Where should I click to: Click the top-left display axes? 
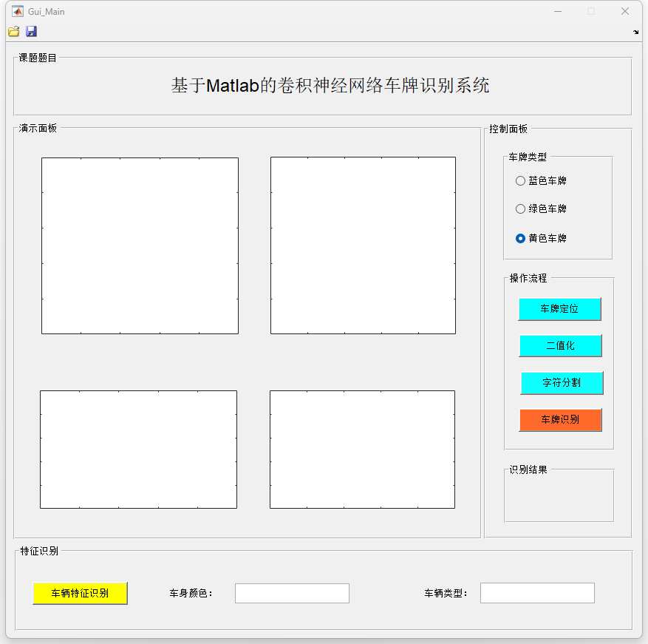pyautogui.click(x=140, y=245)
